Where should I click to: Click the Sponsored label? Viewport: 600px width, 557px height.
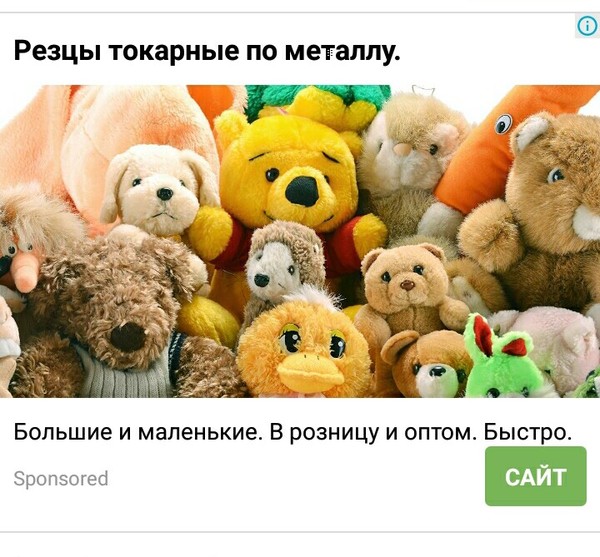pos(61,479)
